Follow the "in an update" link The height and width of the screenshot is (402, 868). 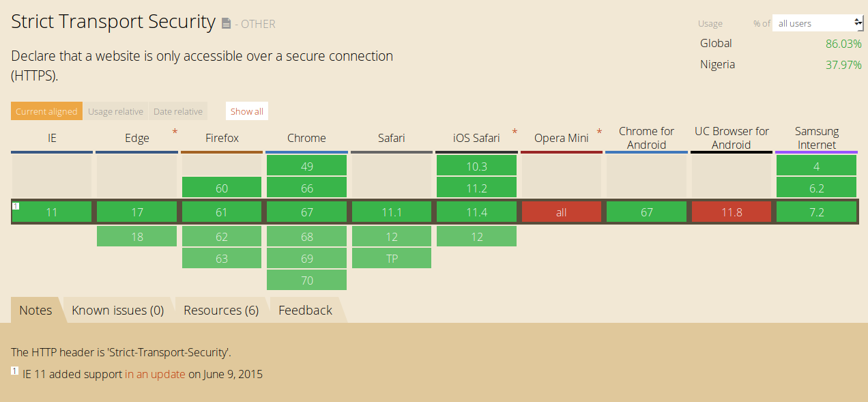pos(155,374)
